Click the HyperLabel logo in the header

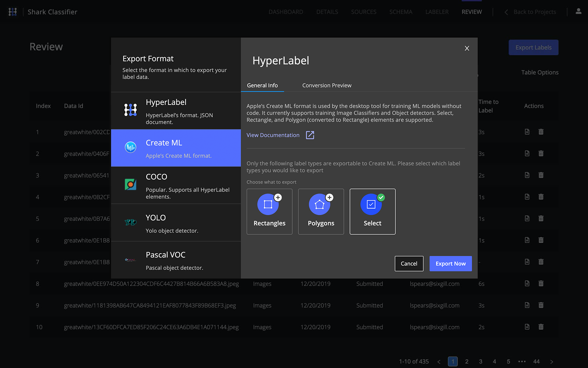(13, 12)
